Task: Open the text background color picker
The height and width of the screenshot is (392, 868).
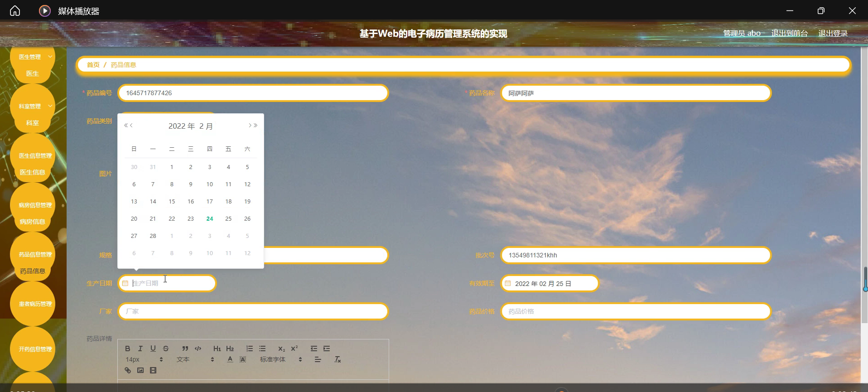Action: pos(243,359)
